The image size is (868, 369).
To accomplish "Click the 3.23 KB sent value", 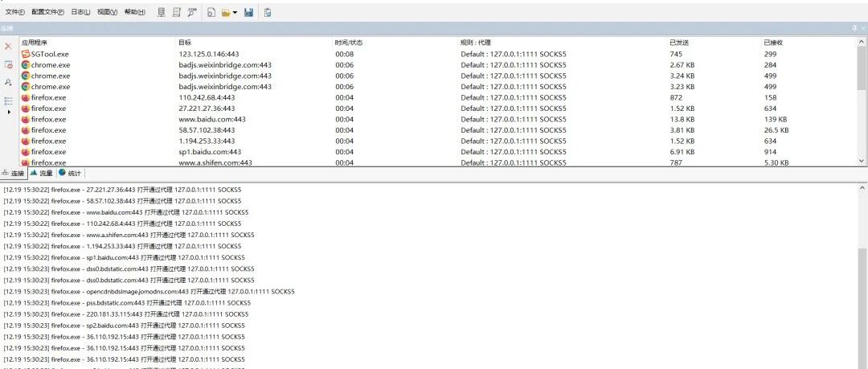I will (x=682, y=87).
